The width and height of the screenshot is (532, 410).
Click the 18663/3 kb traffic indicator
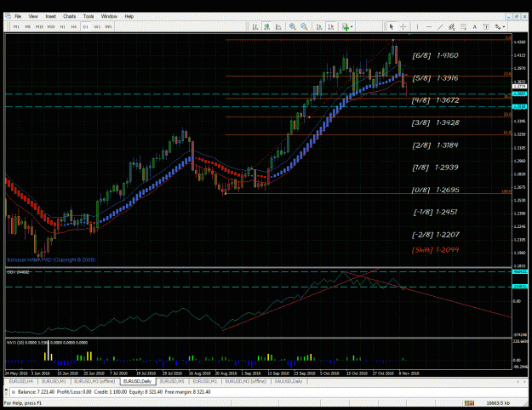[x=498, y=403]
